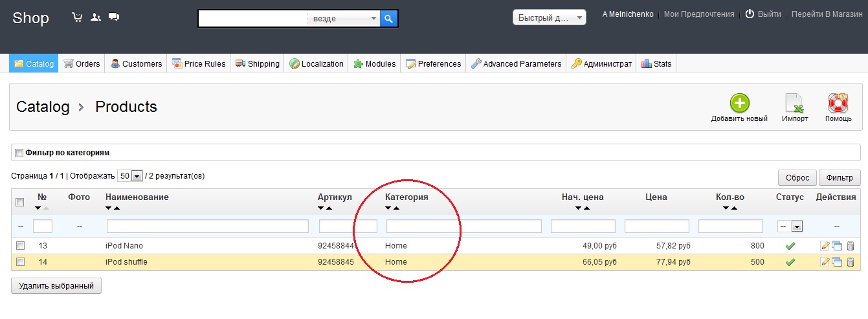Enable the Фильтр по категориям checkbox
This screenshot has height=319, width=868.
click(19, 153)
